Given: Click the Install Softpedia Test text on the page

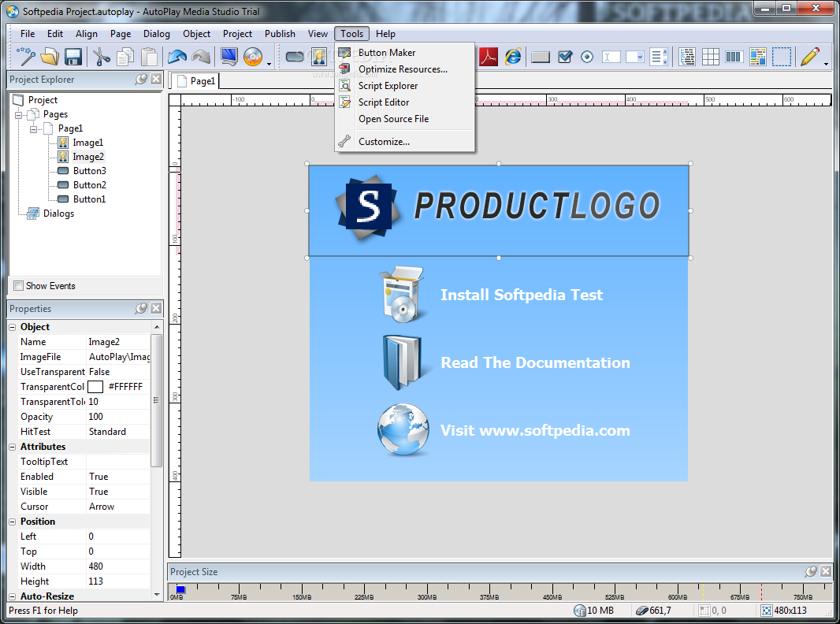Looking at the screenshot, I should tap(521, 295).
